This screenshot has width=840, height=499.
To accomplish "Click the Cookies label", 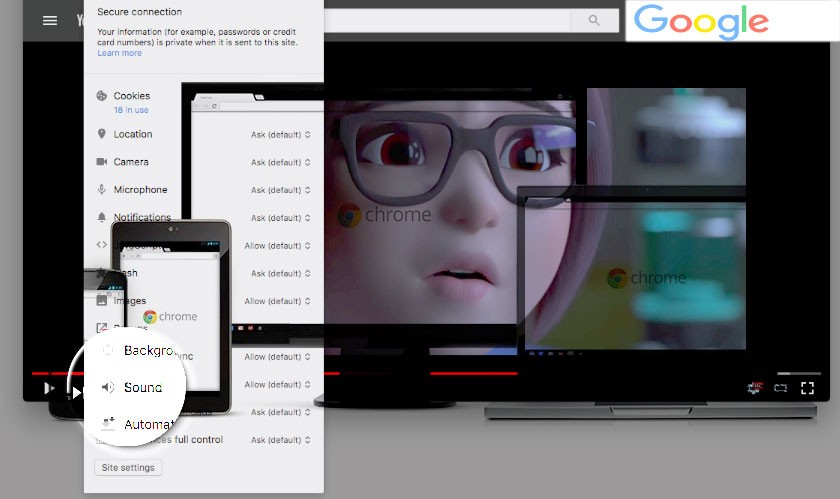I will (x=132, y=96).
